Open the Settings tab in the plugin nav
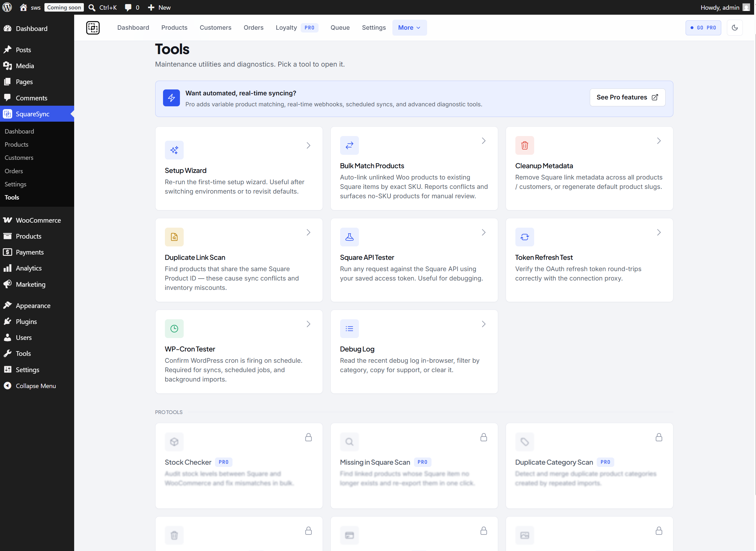This screenshot has height=551, width=756. click(374, 28)
